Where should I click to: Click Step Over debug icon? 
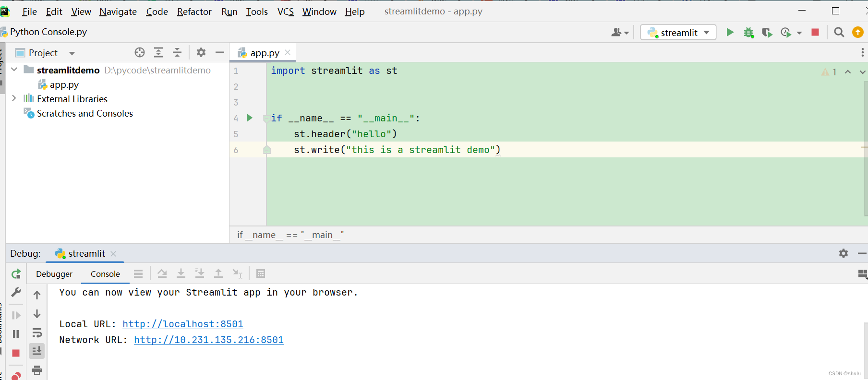tap(162, 274)
